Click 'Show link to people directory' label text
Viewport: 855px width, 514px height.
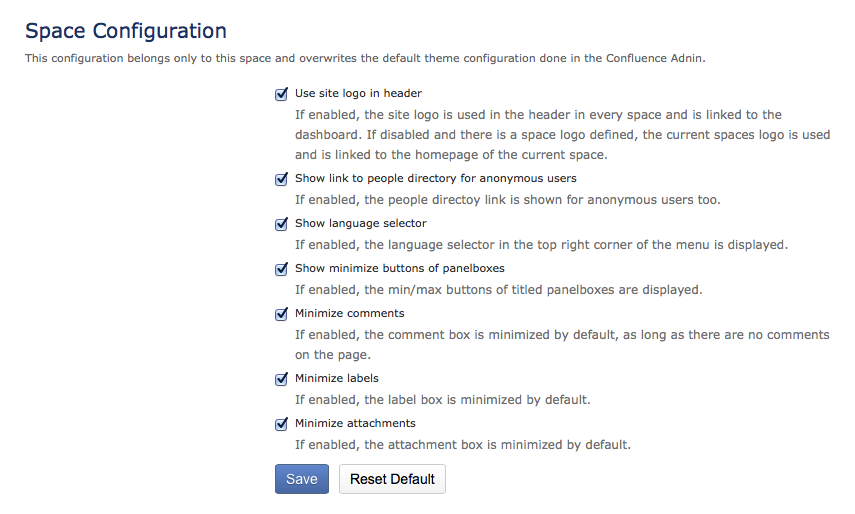tap(435, 179)
